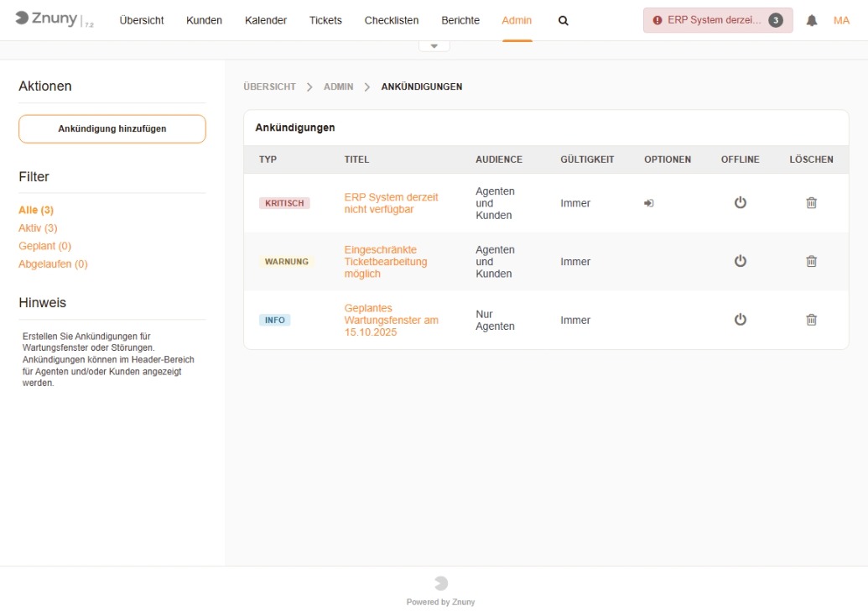Delete the Eingeschränkte Ticketbearbeitung announcement

pyautogui.click(x=811, y=262)
